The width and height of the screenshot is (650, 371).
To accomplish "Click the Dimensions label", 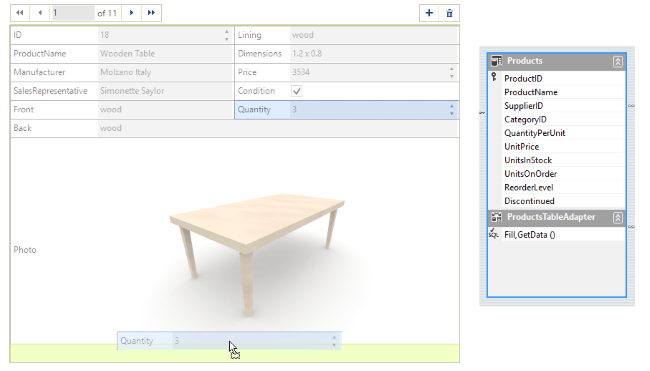I will click(x=260, y=53).
